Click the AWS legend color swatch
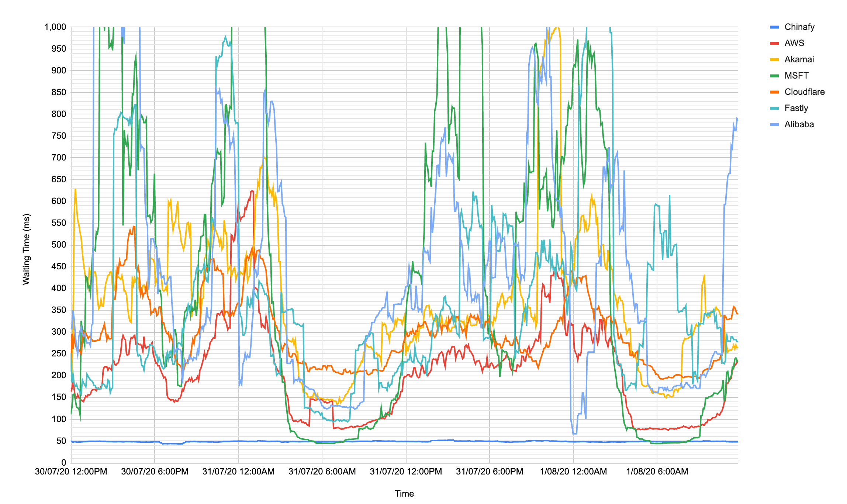The height and width of the screenshot is (504, 847). 774,43
